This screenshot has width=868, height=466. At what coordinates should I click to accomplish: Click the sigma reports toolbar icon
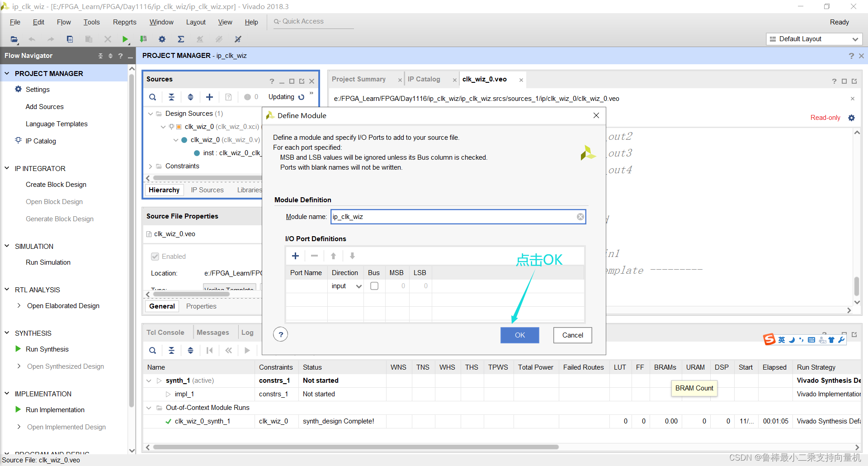(181, 39)
